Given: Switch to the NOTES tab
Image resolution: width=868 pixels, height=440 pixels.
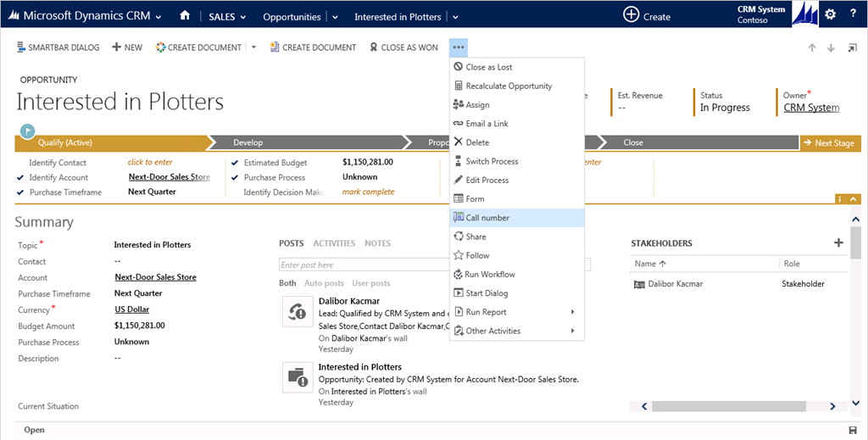Looking at the screenshot, I should 377,243.
